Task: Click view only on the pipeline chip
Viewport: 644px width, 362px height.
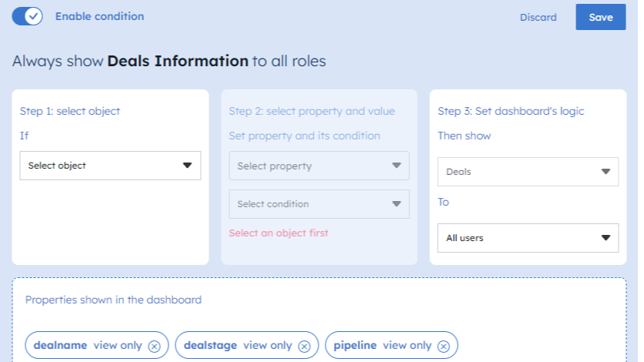Action: point(407,346)
